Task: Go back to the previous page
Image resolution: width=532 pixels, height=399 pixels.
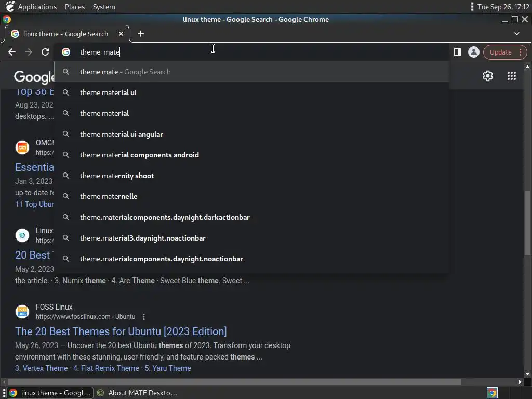Action: (12, 52)
